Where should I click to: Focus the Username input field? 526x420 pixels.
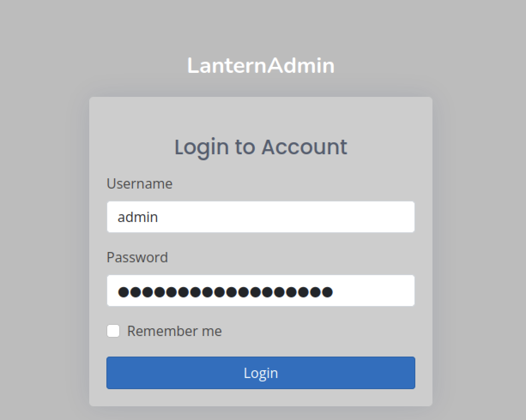260,217
